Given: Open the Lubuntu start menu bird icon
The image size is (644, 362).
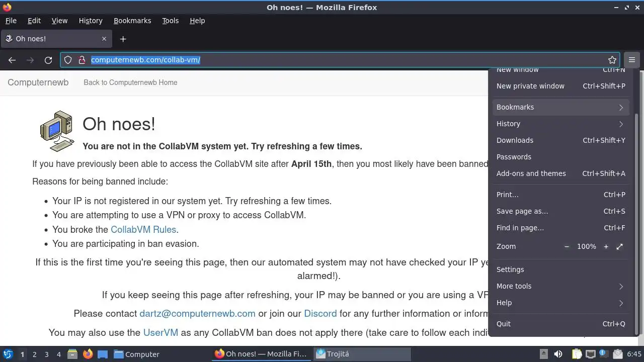Looking at the screenshot, I should (x=8, y=354).
